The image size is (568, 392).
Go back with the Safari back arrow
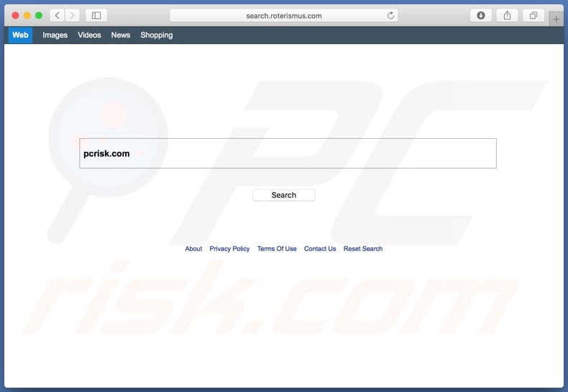(58, 16)
